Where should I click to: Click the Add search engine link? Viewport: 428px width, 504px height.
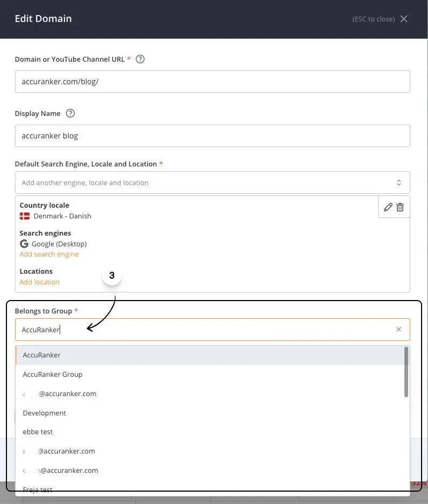(x=49, y=254)
